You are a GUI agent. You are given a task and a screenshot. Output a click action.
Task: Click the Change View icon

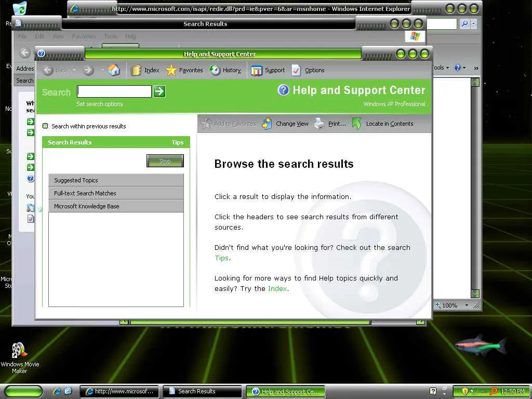tap(267, 124)
